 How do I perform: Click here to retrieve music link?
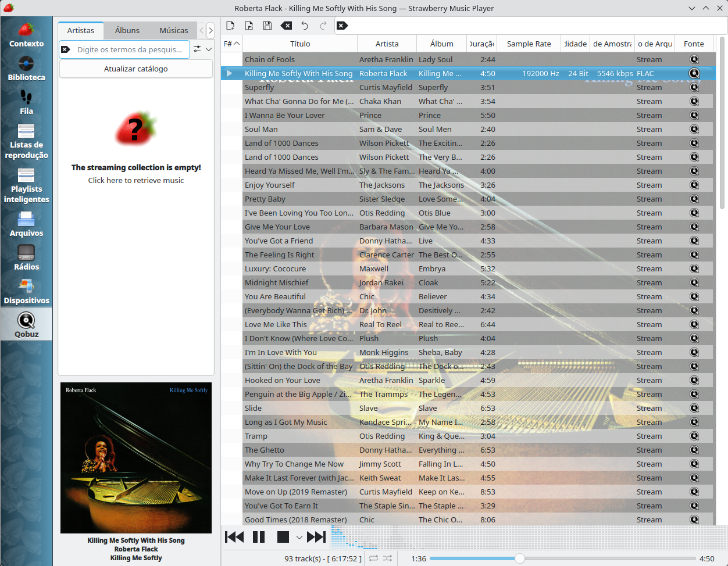[136, 180]
